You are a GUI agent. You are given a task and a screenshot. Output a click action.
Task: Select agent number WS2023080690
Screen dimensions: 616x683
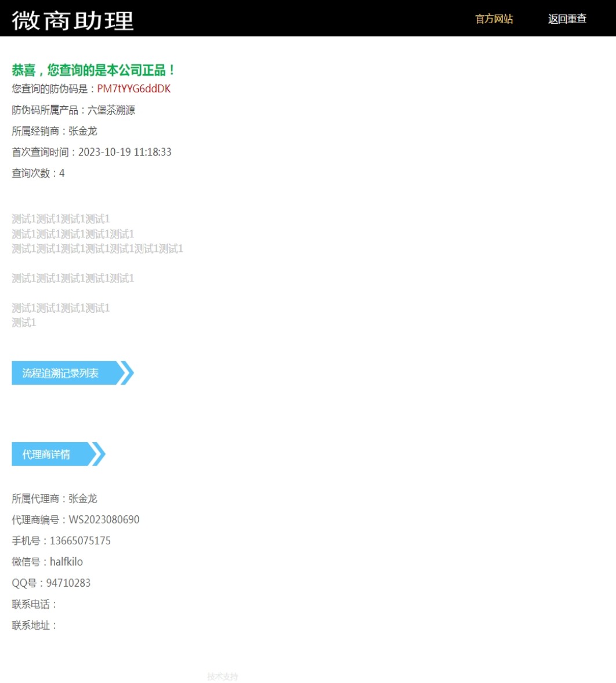[x=104, y=520]
